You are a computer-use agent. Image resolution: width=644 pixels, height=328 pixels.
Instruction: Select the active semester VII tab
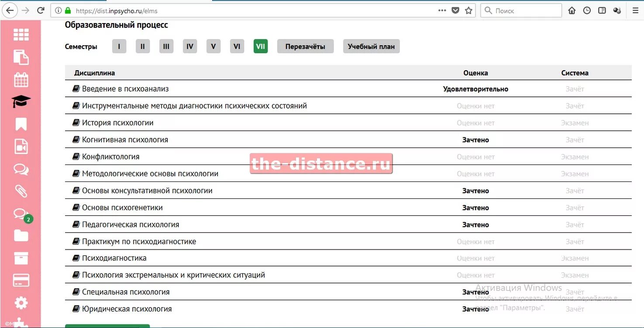pyautogui.click(x=261, y=46)
